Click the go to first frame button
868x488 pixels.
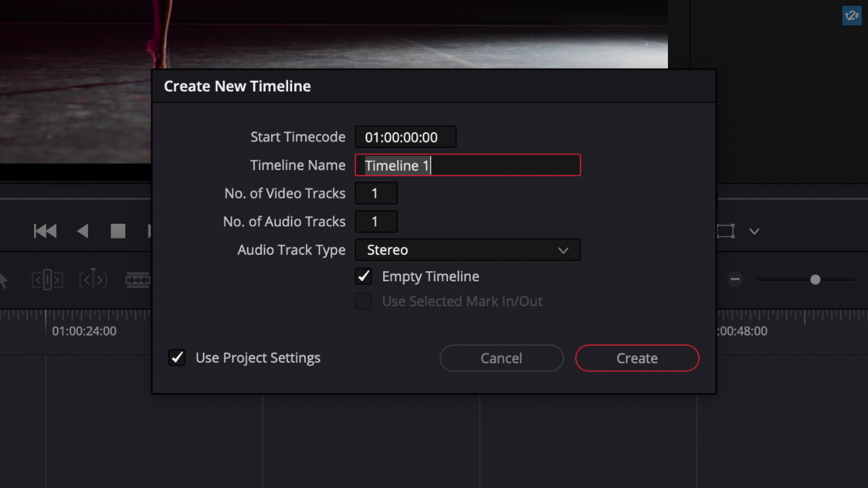click(x=45, y=231)
